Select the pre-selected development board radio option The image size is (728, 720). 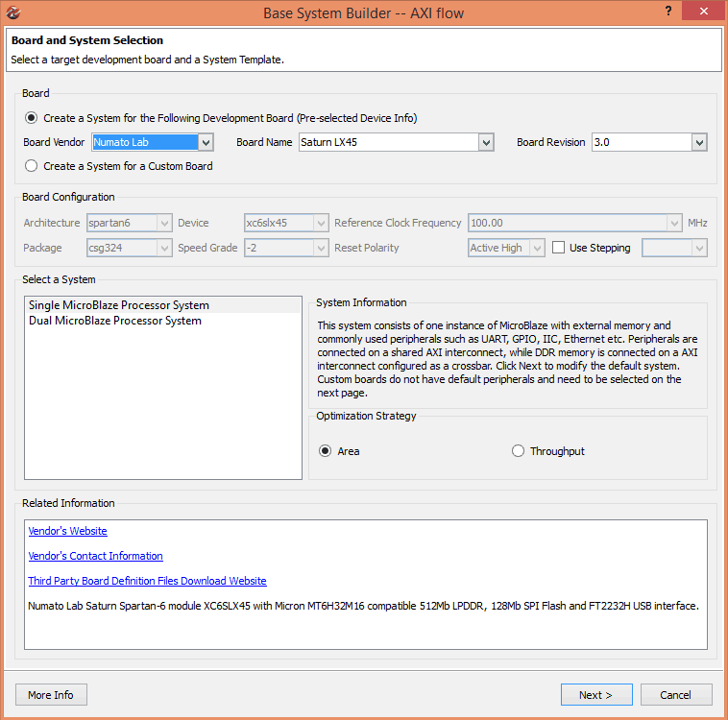[x=32, y=118]
